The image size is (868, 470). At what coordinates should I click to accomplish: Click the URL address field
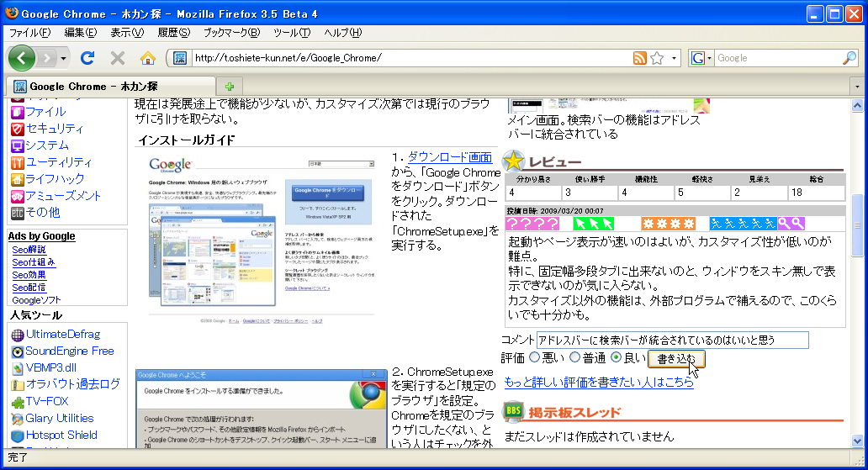[410, 57]
